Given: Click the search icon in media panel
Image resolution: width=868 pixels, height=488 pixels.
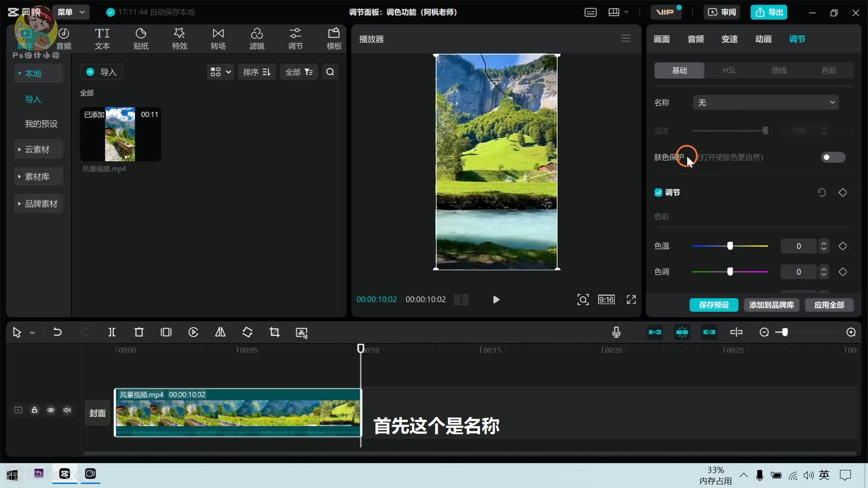Looking at the screenshot, I should (x=330, y=72).
